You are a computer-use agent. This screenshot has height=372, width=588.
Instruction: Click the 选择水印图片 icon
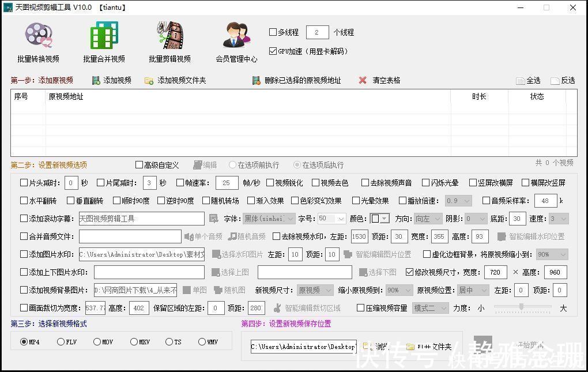pyautogui.click(x=216, y=254)
